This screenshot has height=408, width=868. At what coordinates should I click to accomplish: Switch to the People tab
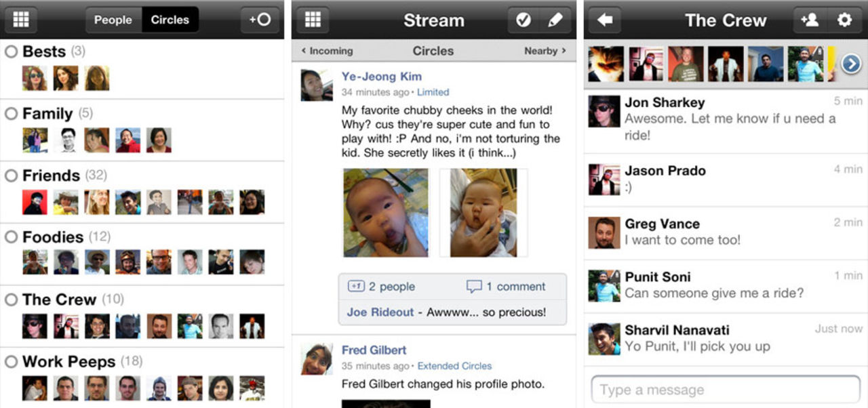tap(113, 20)
